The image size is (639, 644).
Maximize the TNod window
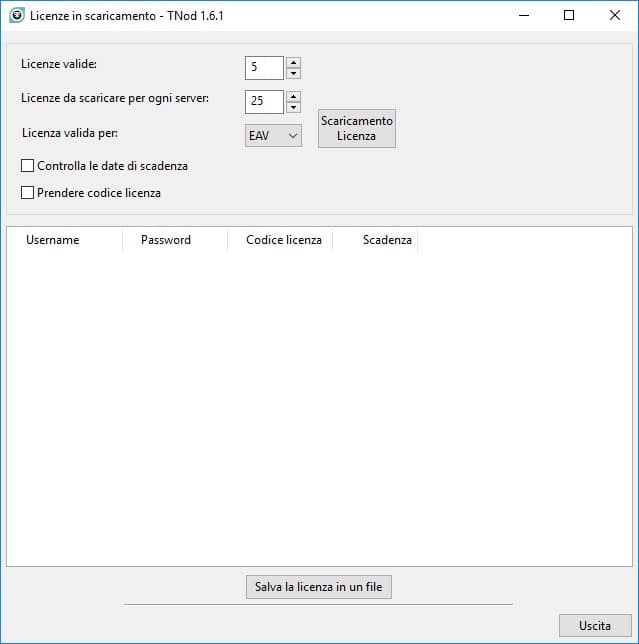coord(569,16)
